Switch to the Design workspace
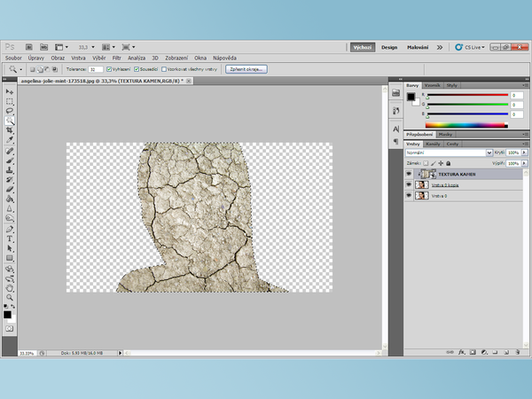 pyautogui.click(x=389, y=47)
